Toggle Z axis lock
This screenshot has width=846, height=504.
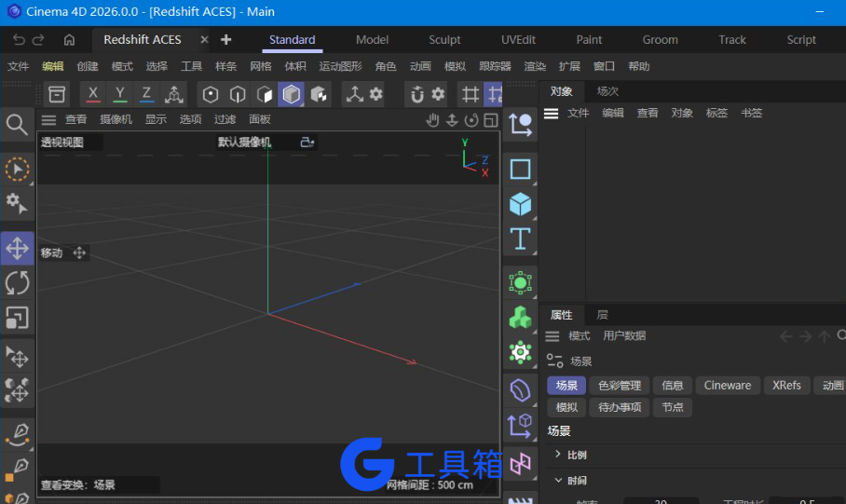point(146,94)
